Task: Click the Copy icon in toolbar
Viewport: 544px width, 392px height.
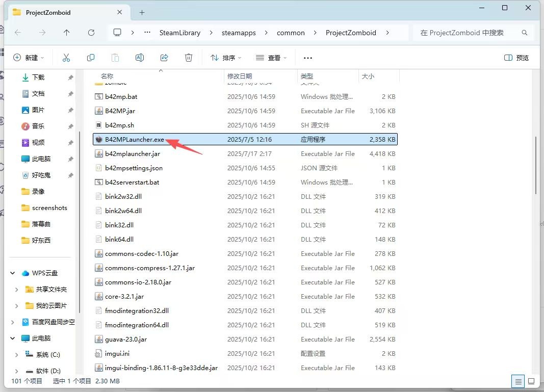Action: coord(91,58)
